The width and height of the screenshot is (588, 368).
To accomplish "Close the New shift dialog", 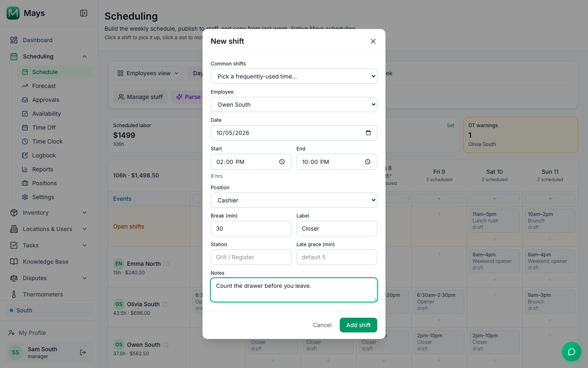I will coord(373,41).
